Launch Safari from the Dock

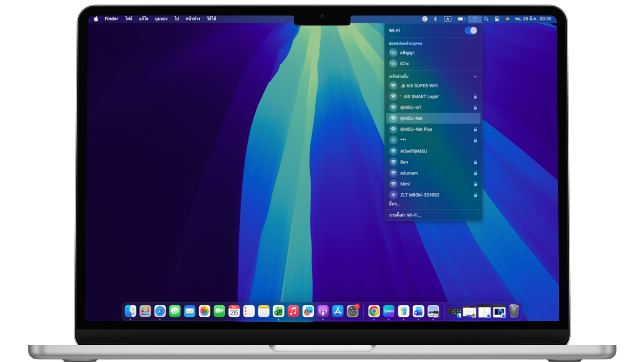[160, 311]
